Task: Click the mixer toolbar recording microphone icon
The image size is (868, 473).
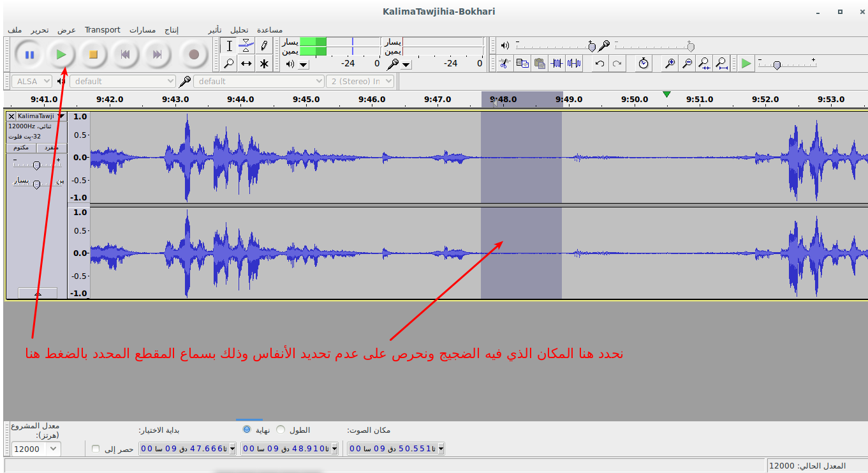Action: pos(604,45)
